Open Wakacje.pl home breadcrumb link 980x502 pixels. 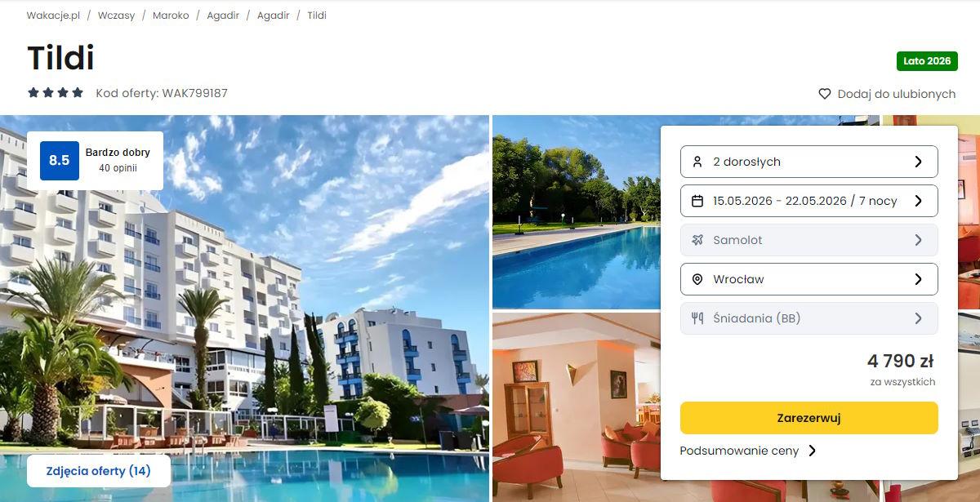click(53, 16)
